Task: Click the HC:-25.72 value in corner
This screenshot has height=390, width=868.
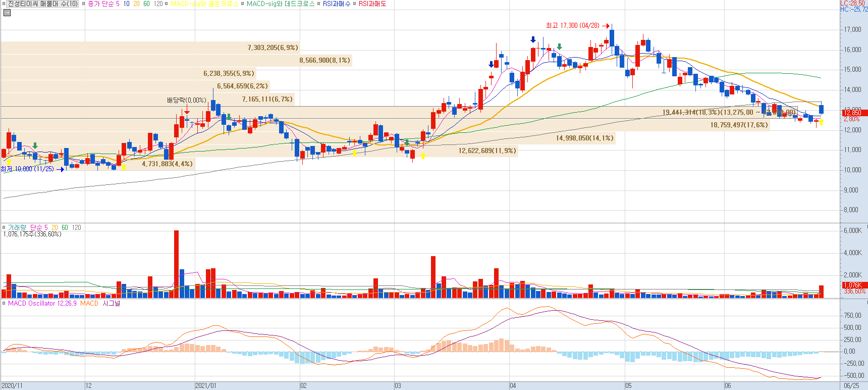Action: (854, 9)
